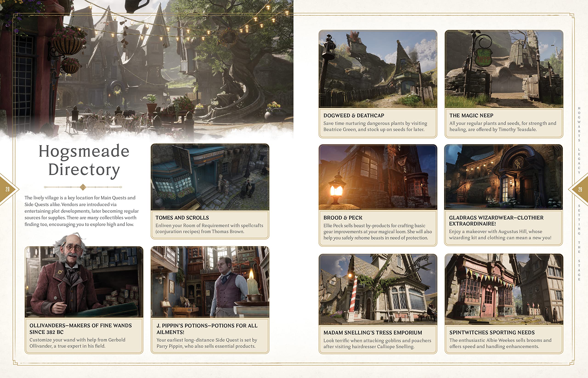
Task: Click 'SPINTWITCHES SPORTING NEEDS' heading
Action: (x=492, y=332)
